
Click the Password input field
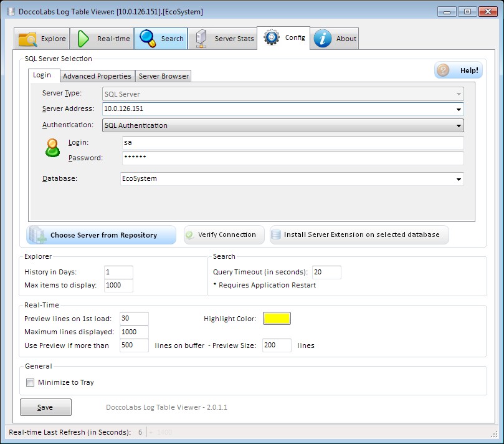coord(293,158)
